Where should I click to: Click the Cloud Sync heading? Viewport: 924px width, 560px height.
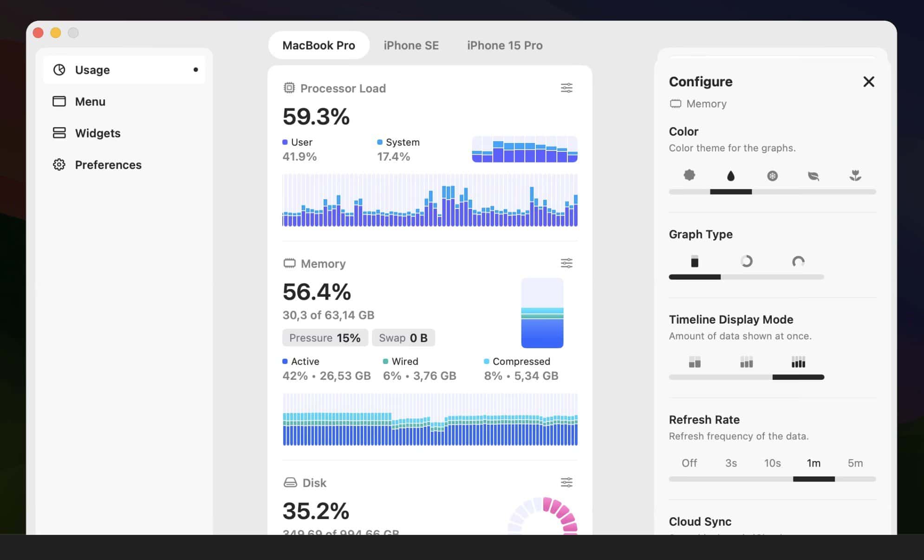click(x=700, y=521)
